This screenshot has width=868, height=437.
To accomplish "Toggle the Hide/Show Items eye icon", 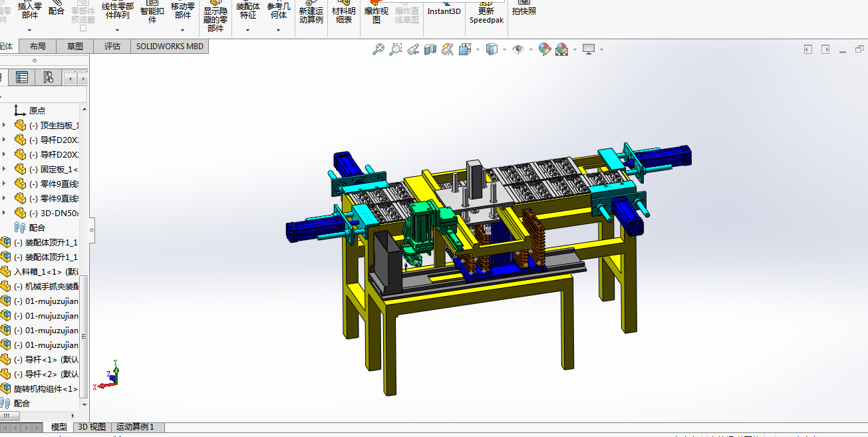I will pos(518,49).
